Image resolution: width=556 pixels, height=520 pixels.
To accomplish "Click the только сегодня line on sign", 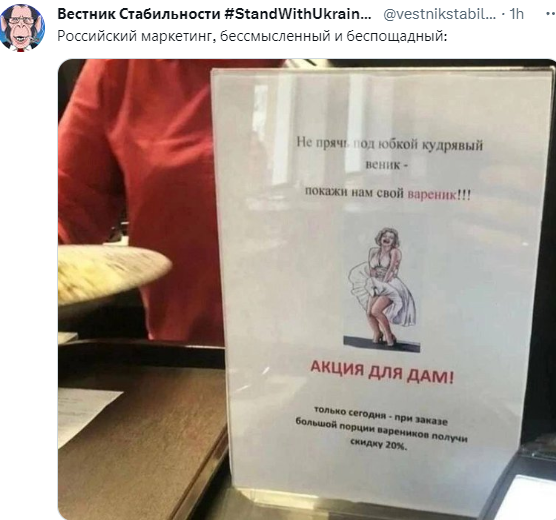I will [x=381, y=415].
